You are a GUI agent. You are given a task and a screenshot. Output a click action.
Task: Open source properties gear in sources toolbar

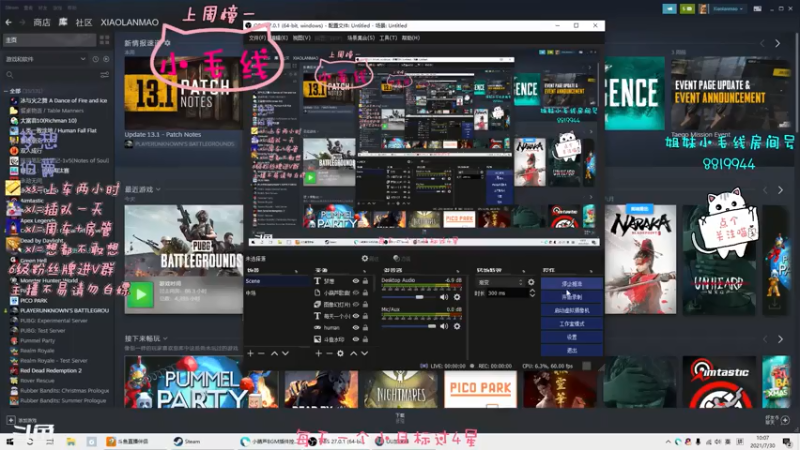(340, 353)
